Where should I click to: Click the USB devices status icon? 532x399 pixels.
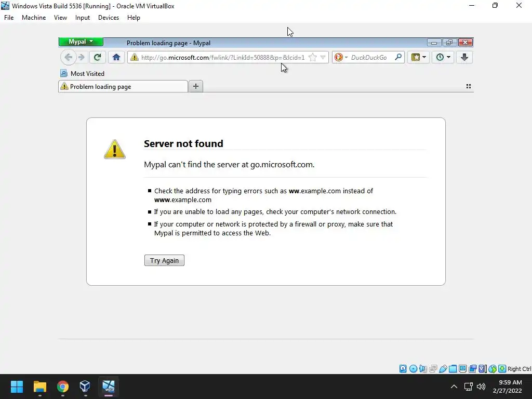click(x=443, y=368)
